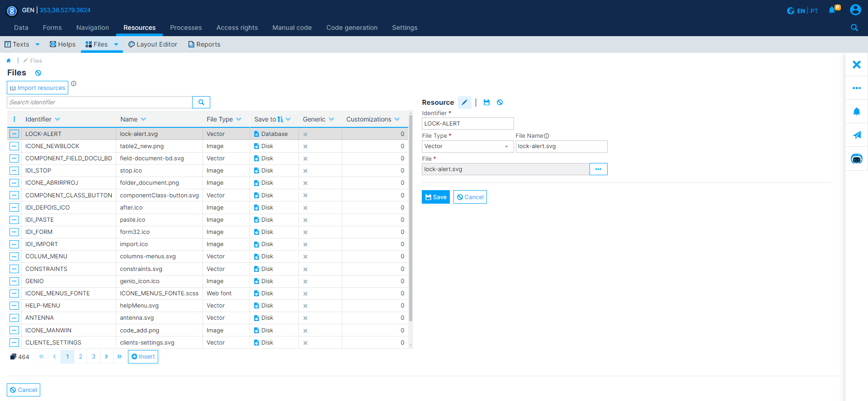Open Name column filter chevron
Viewport: 868px width, 401px height.
(x=143, y=119)
